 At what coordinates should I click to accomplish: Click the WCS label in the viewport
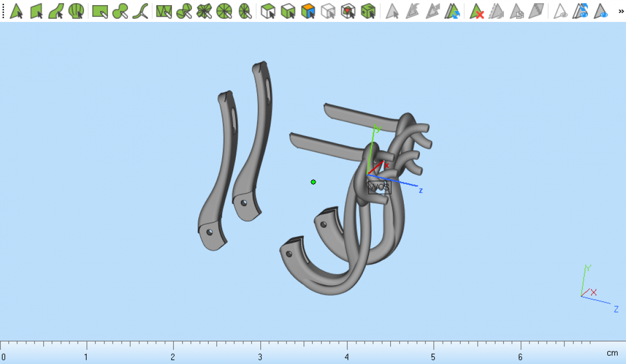click(x=379, y=187)
